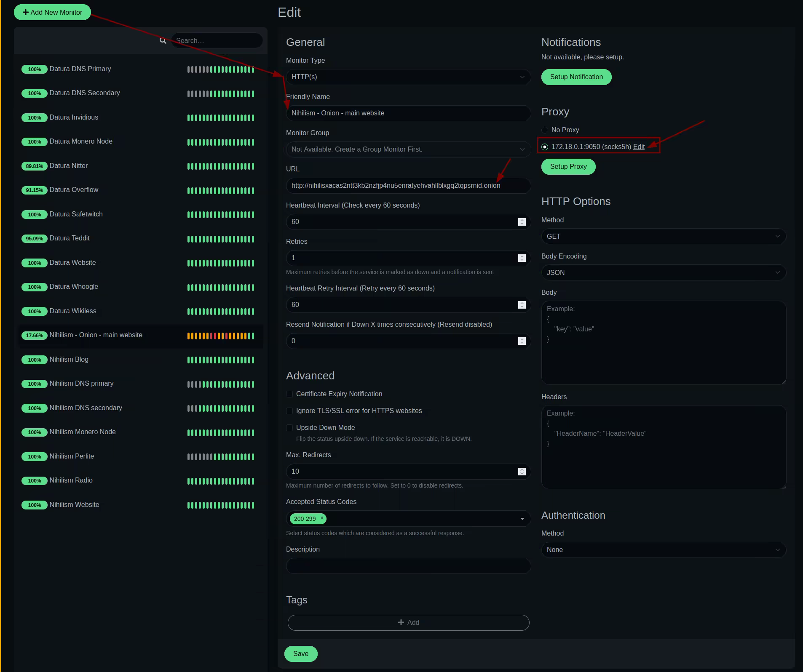
Task: Open the Datura Wikiless monitor
Action: point(141,311)
